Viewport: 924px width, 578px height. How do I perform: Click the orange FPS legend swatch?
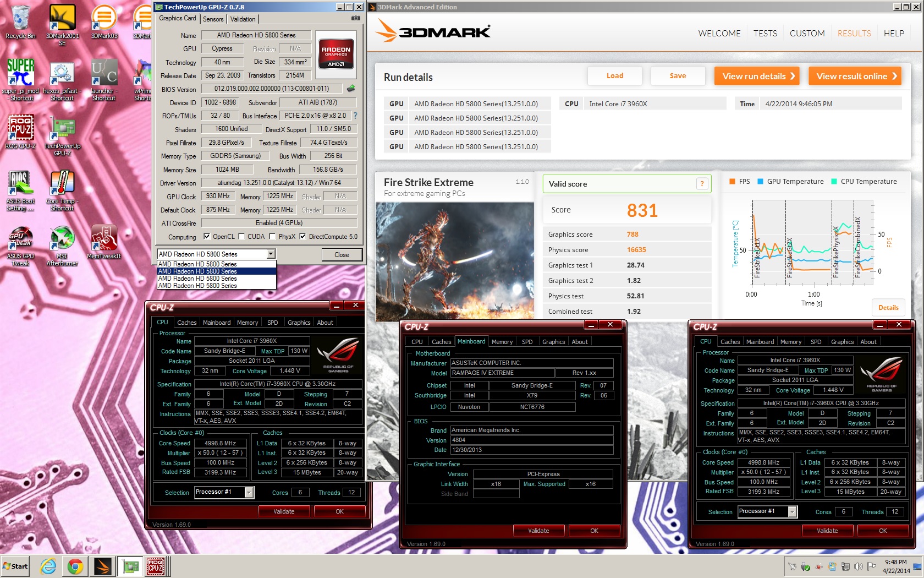coord(732,182)
